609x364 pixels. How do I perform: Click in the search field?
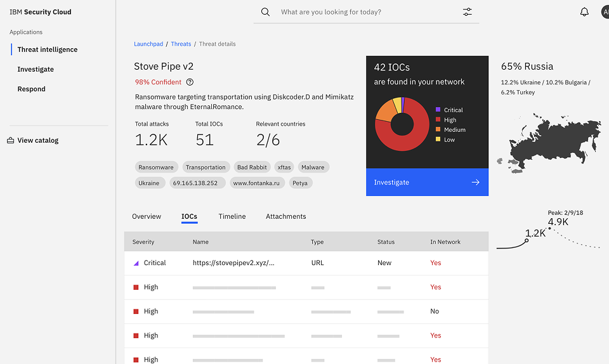366,12
